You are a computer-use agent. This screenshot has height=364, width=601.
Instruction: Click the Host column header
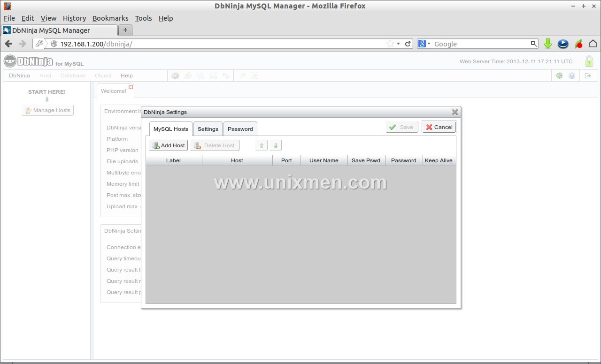point(237,160)
